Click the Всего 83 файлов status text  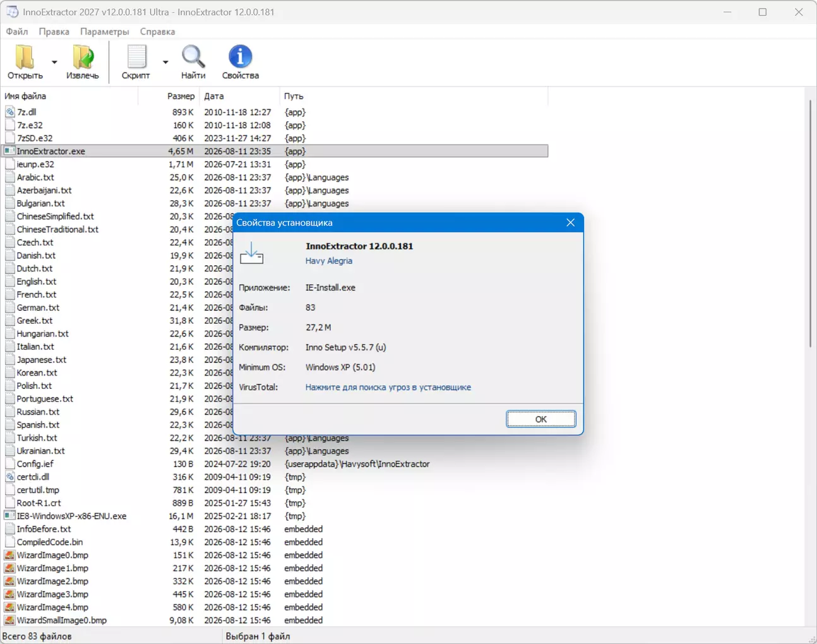37,636
